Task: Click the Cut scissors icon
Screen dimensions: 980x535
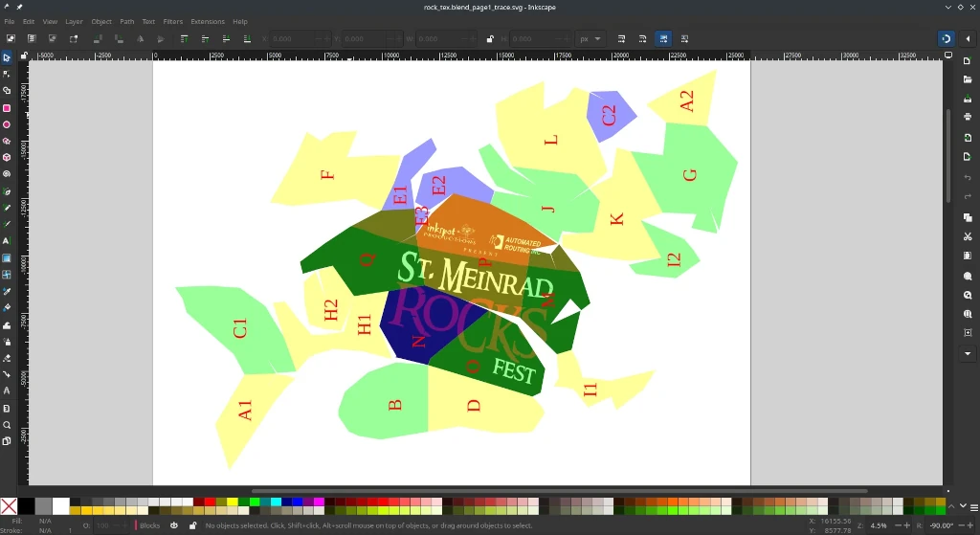Action: [x=968, y=236]
